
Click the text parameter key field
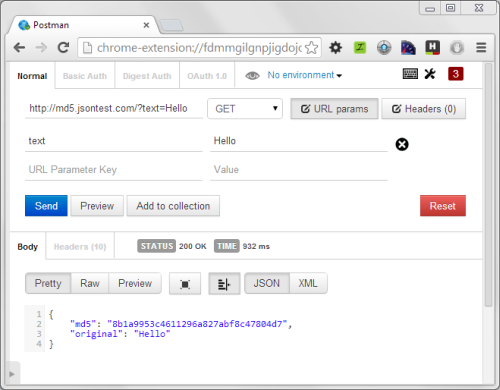(114, 141)
